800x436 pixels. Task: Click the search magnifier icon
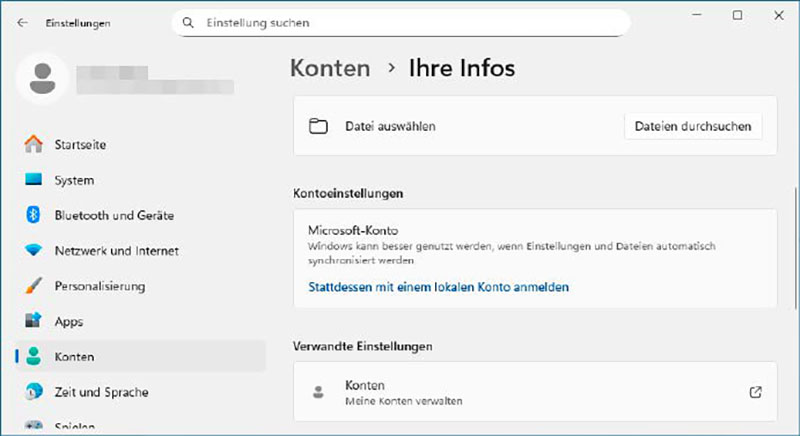click(x=188, y=23)
